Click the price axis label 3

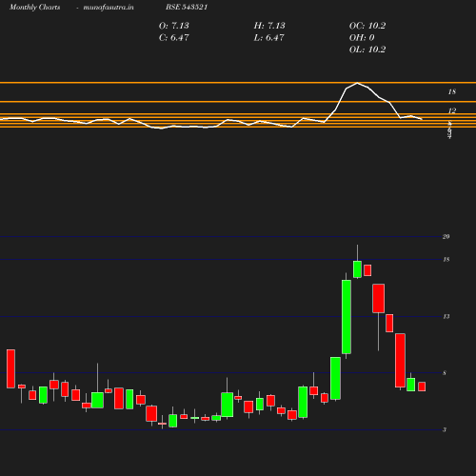click(445, 429)
